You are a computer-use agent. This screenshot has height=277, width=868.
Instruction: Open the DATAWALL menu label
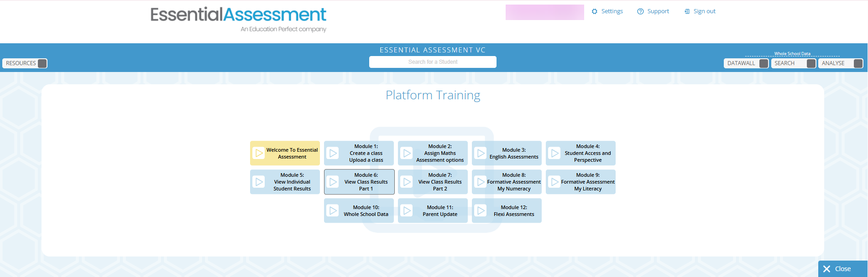(x=741, y=63)
